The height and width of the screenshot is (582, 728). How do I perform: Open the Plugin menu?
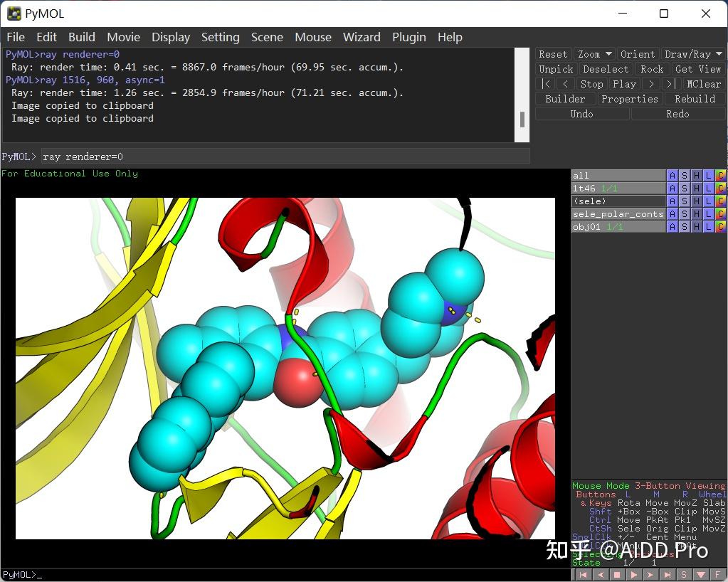point(408,37)
